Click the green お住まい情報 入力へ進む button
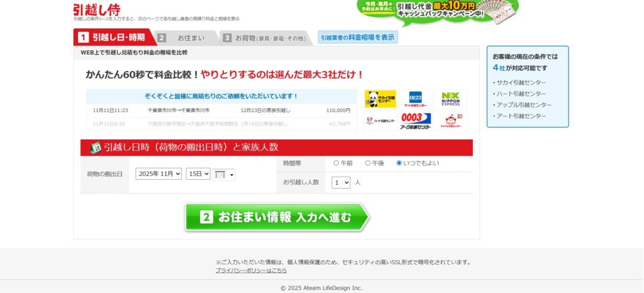Image resolution: width=644 pixels, height=293 pixels. pyautogui.click(x=277, y=218)
